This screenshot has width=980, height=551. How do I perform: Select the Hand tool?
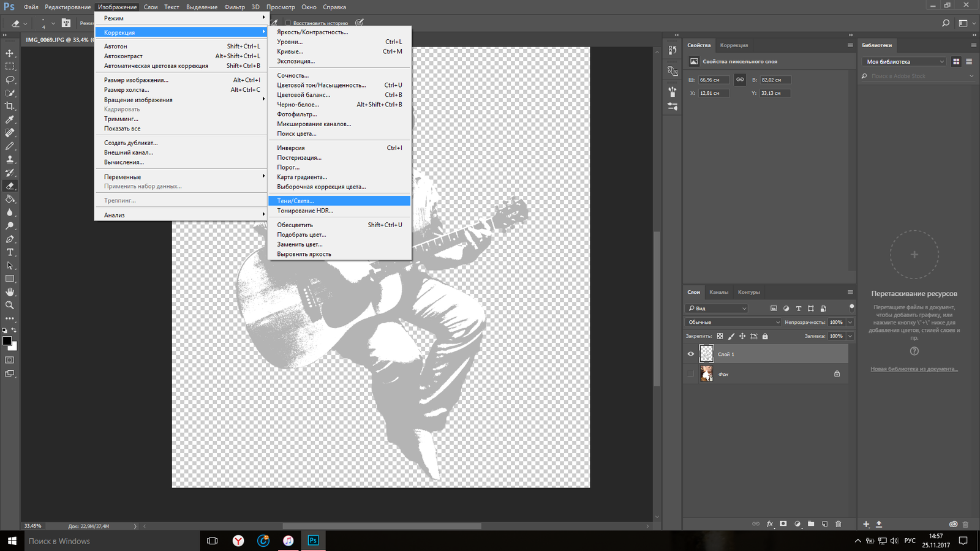coord(10,292)
